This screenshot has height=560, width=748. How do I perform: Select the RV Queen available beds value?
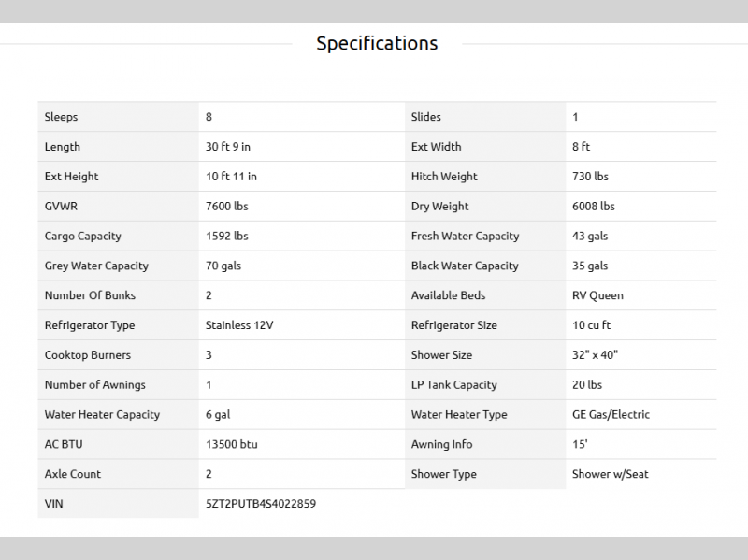[597, 295]
